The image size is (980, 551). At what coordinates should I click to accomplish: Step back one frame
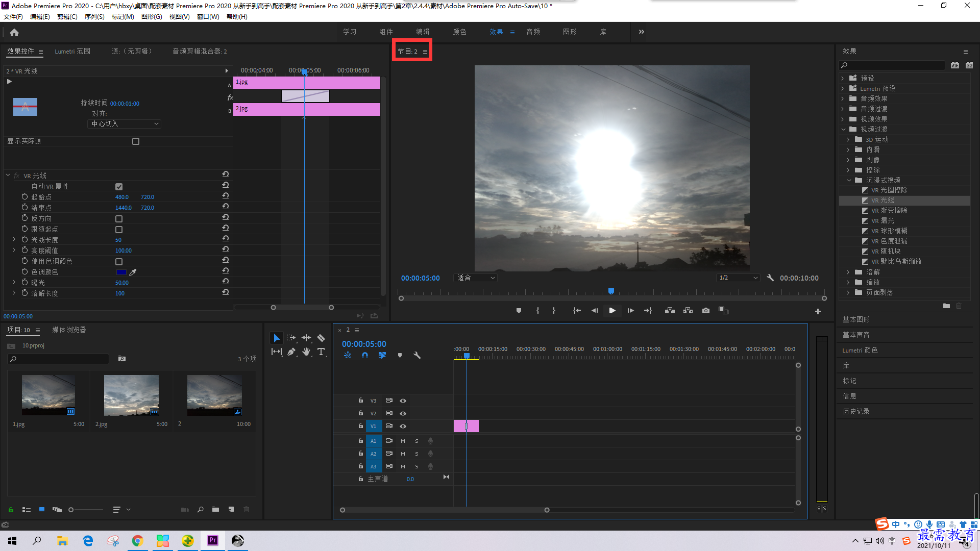click(594, 310)
